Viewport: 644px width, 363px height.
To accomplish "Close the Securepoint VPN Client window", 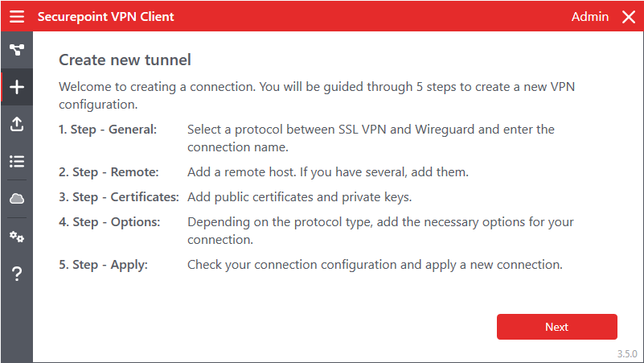I will coord(629,17).
